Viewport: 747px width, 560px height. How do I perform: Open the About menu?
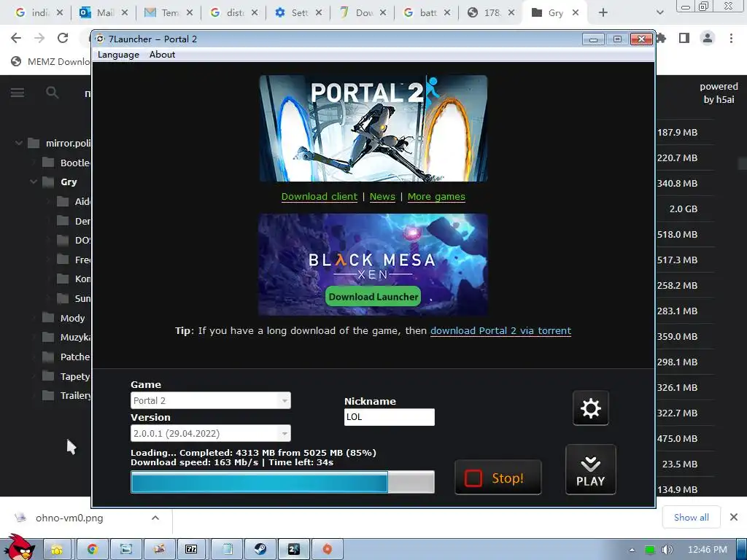tap(162, 55)
